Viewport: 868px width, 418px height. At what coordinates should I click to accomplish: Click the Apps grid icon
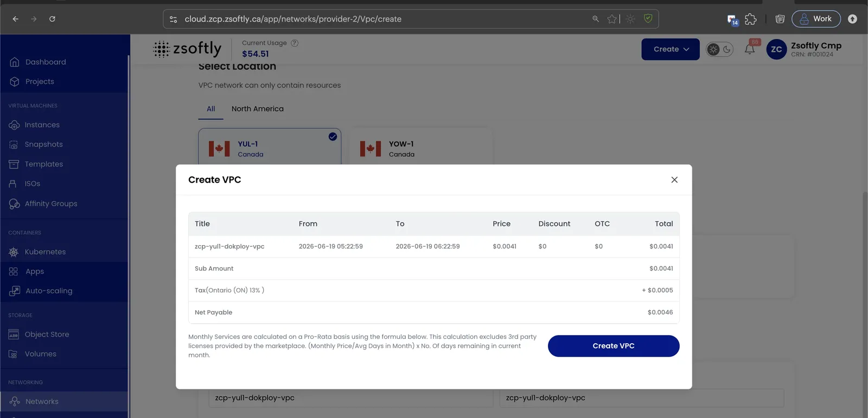point(14,272)
